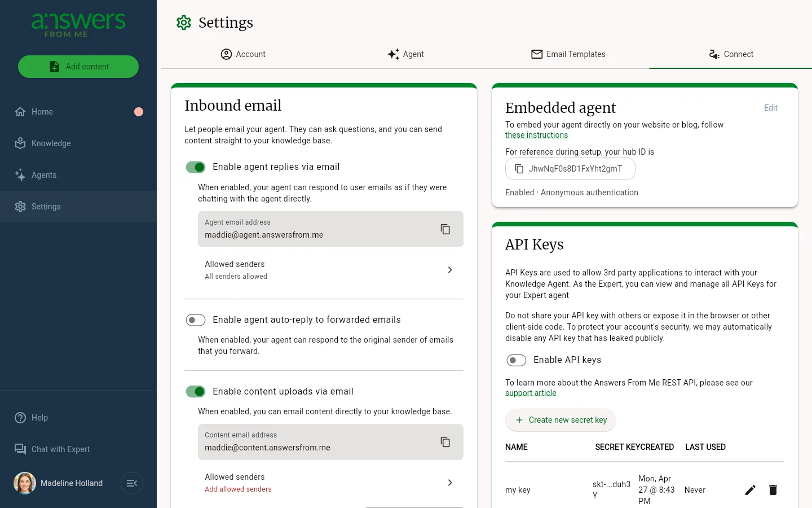This screenshot has width=812, height=508.
Task: Edit my key with pencil icon
Action: (x=751, y=490)
